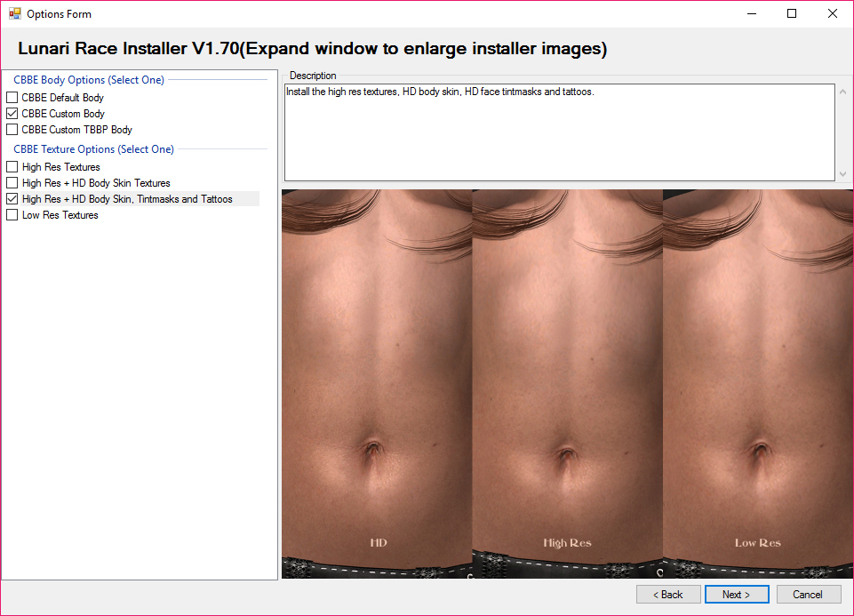Check the CBBE Default Body option
Viewport: 854px width, 616px height.
click(12, 98)
